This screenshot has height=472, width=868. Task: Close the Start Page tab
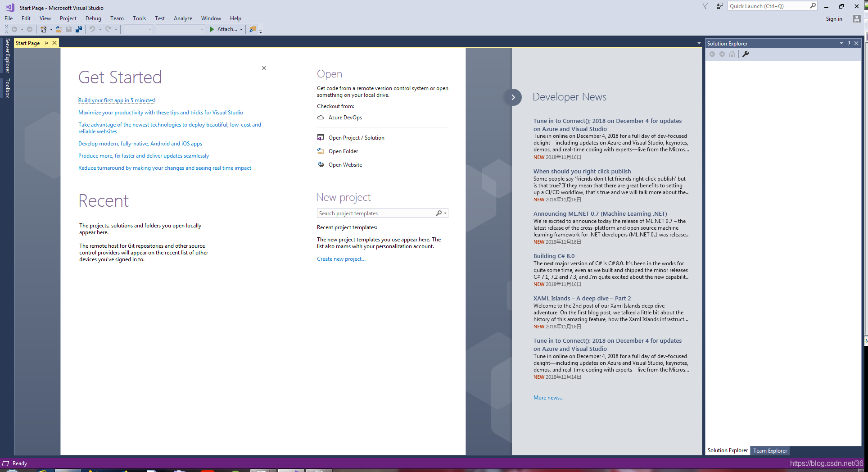[54, 43]
